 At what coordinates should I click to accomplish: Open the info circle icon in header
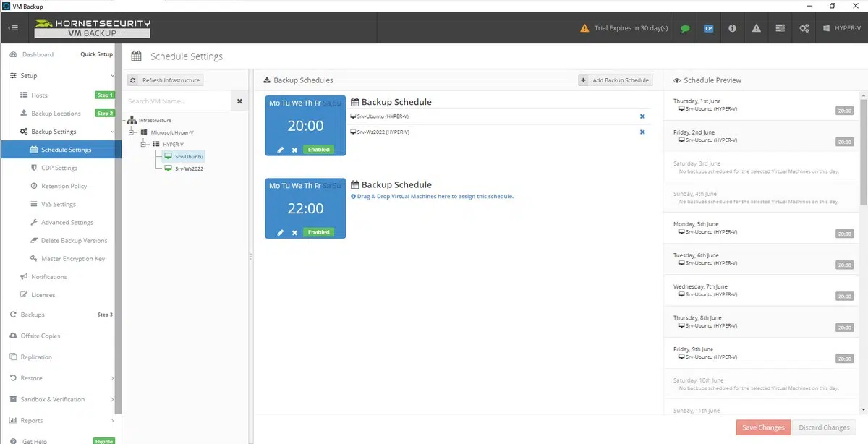pos(732,28)
